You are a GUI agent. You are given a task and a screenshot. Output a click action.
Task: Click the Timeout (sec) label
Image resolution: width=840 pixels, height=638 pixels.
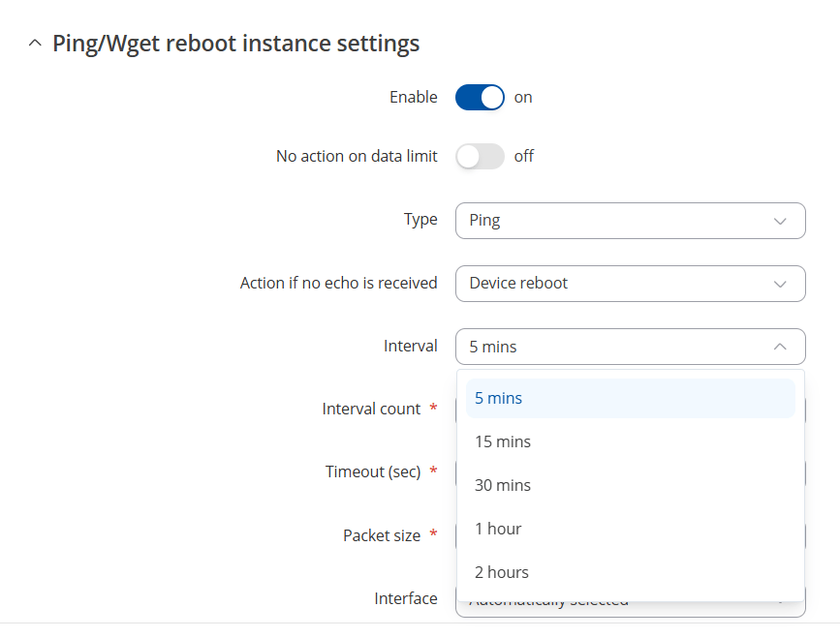coord(373,472)
